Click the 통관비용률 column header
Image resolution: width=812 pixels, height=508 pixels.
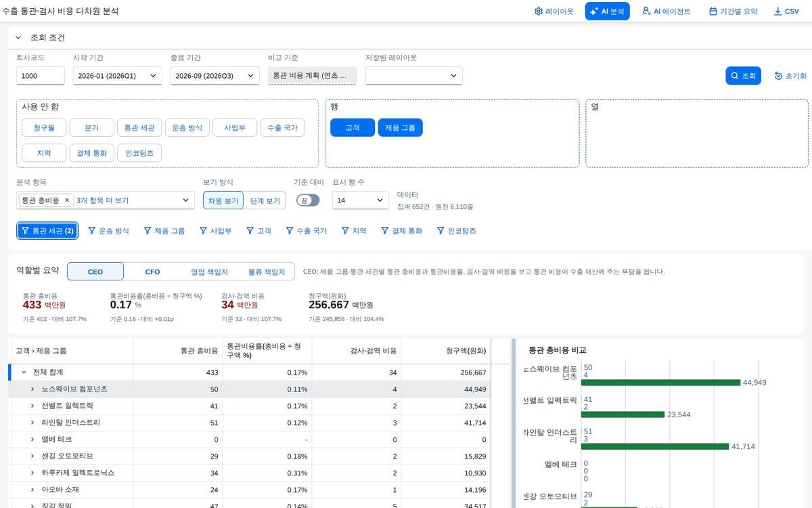[267, 351]
